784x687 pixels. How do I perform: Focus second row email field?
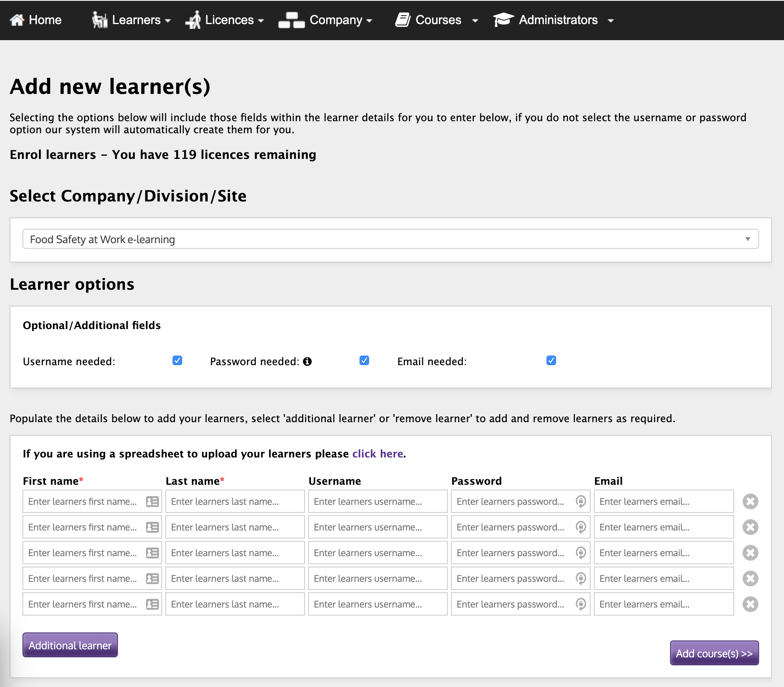pyautogui.click(x=664, y=527)
